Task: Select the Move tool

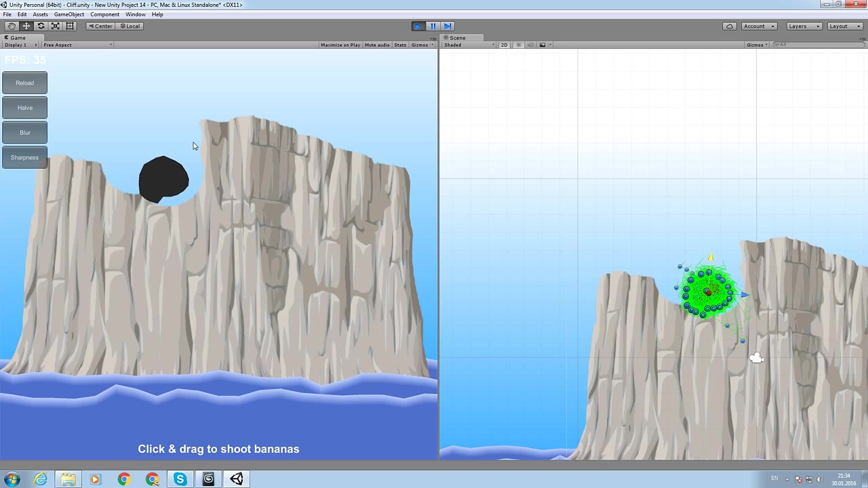Action: pos(26,26)
